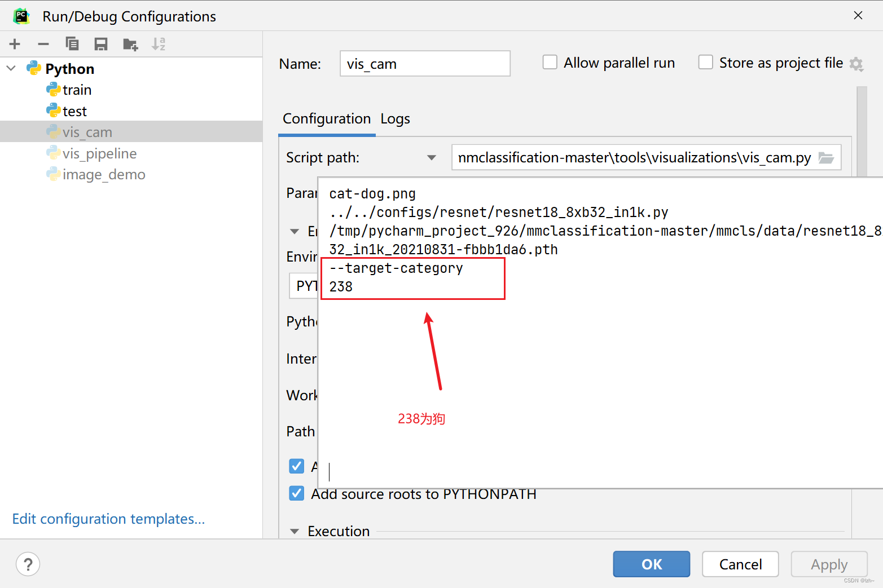Screen dimensions: 883x588
Task: Collapse the Environment section triangle
Action: [295, 231]
